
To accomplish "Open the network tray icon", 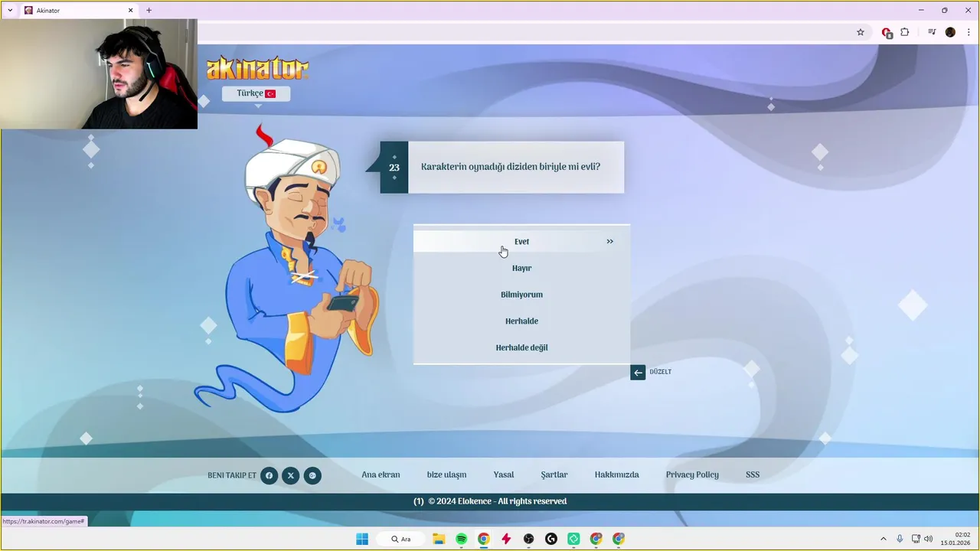I will pos(916,539).
